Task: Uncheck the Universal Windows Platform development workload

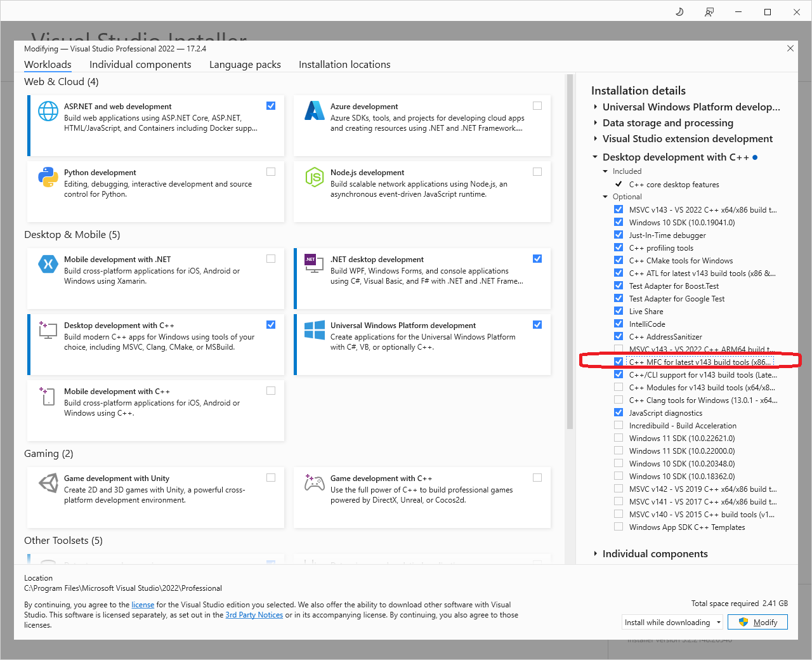Action: 537,324
